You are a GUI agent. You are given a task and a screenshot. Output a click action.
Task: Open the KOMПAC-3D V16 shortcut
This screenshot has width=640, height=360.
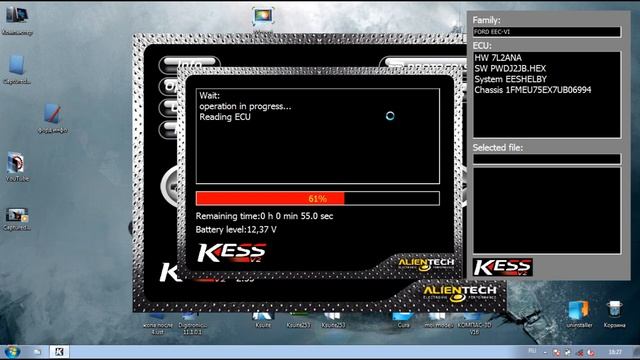point(474,324)
